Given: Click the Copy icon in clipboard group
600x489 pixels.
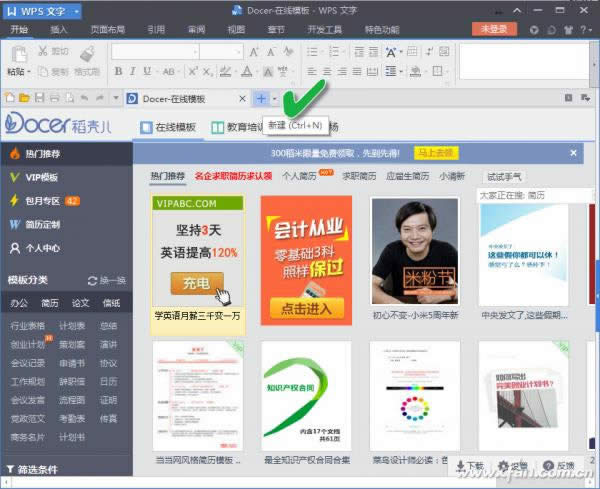Looking at the screenshot, I should coord(43,72).
